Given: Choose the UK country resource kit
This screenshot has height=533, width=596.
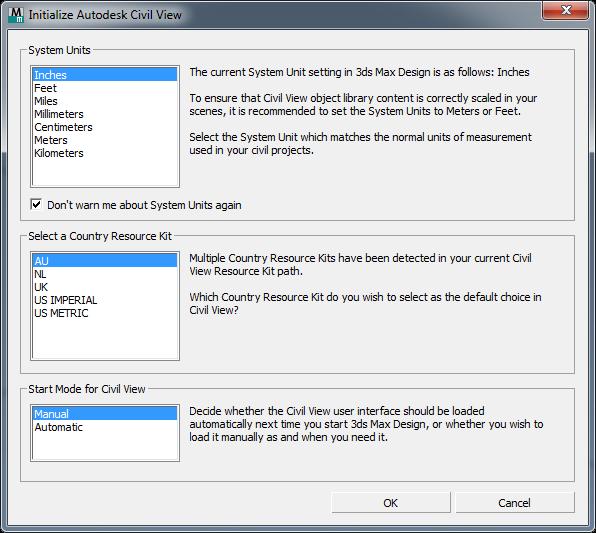Looking at the screenshot, I should point(105,287).
